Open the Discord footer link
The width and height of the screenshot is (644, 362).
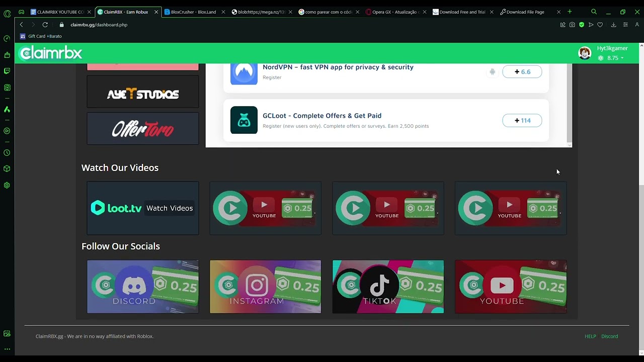click(x=609, y=336)
